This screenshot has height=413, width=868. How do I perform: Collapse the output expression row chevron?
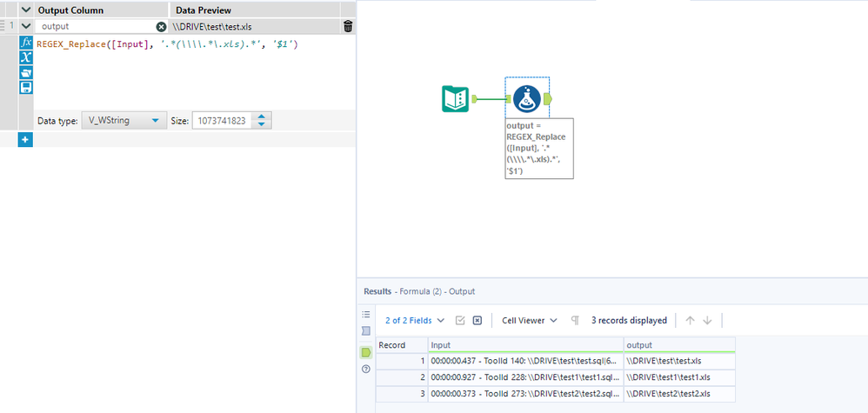point(25,26)
